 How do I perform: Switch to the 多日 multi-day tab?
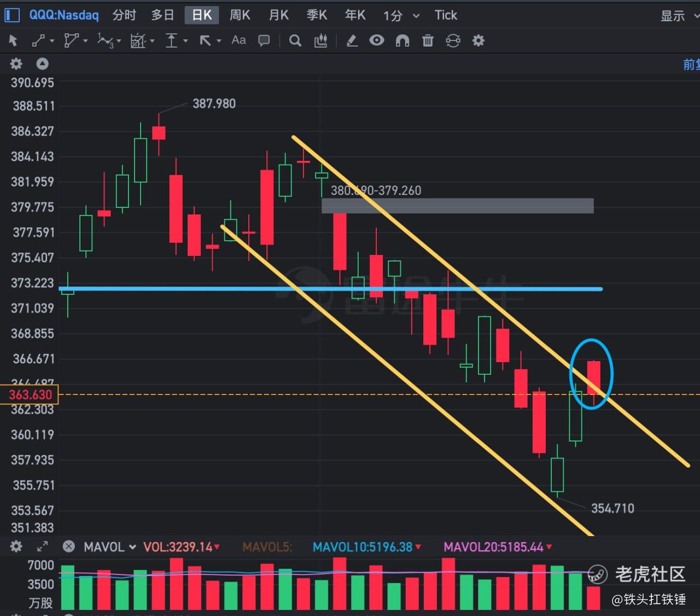tap(162, 15)
